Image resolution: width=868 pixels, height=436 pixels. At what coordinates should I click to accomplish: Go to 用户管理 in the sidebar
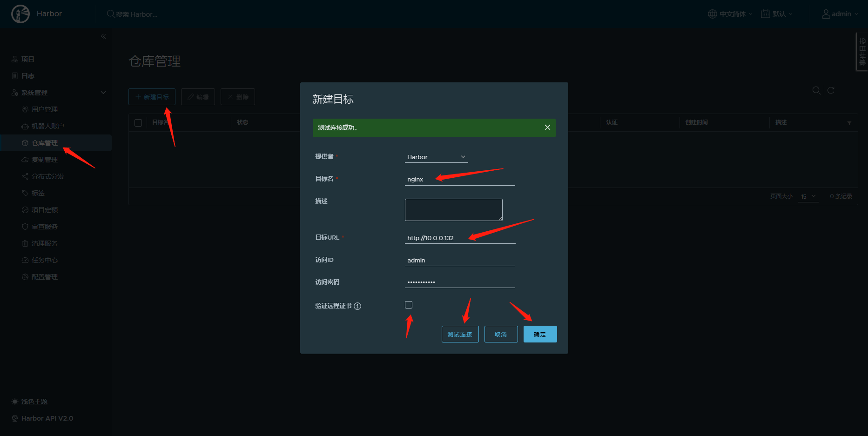[x=45, y=109]
